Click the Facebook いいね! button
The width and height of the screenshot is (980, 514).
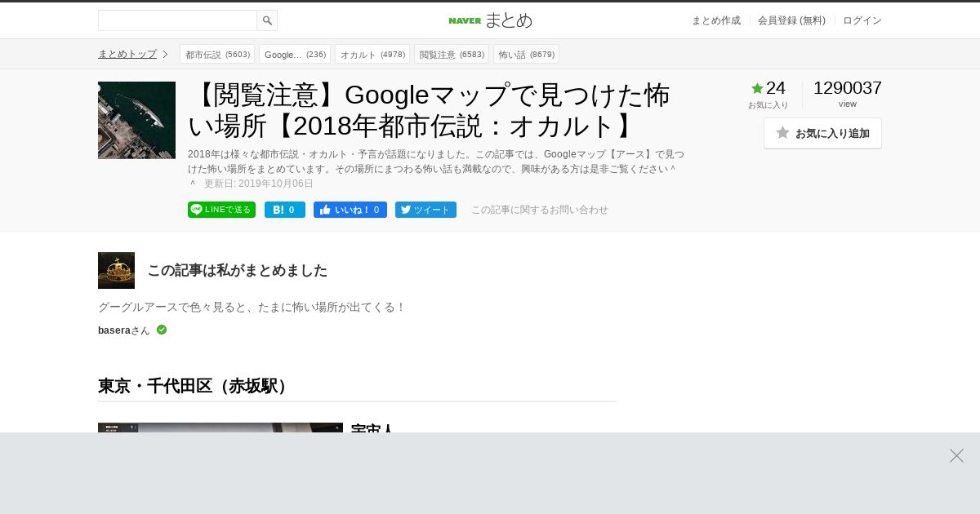(350, 210)
